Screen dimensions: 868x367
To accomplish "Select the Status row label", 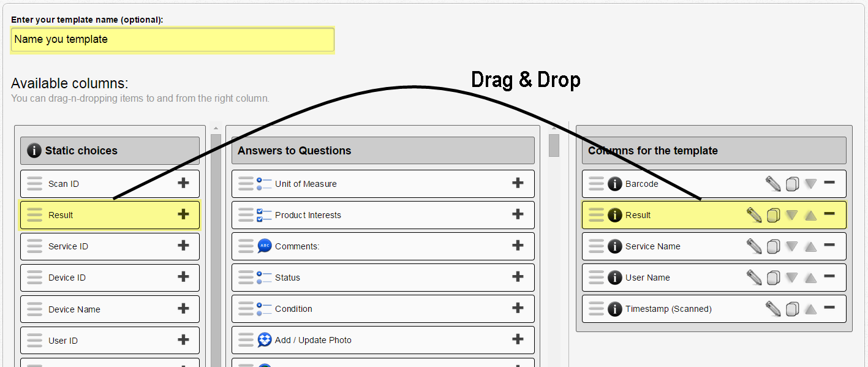I will (287, 278).
